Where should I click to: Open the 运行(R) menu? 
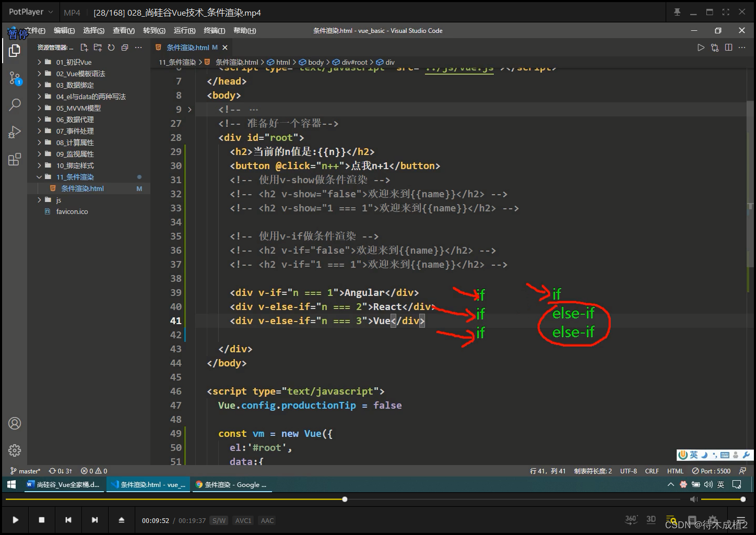pyautogui.click(x=185, y=31)
